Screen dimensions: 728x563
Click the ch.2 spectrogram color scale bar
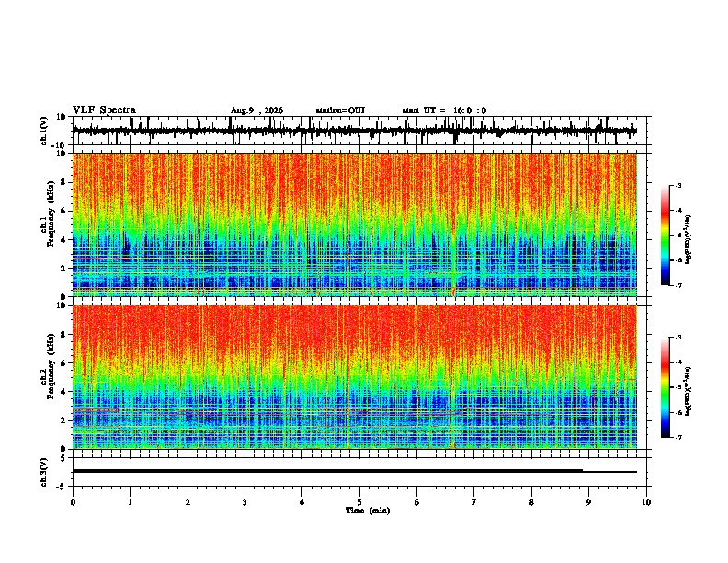tap(665, 387)
